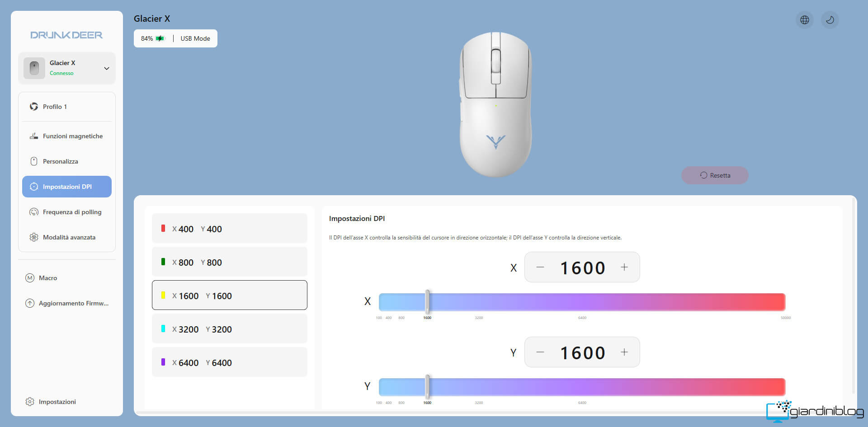Click the USB Mode label
868x427 pixels.
click(195, 38)
